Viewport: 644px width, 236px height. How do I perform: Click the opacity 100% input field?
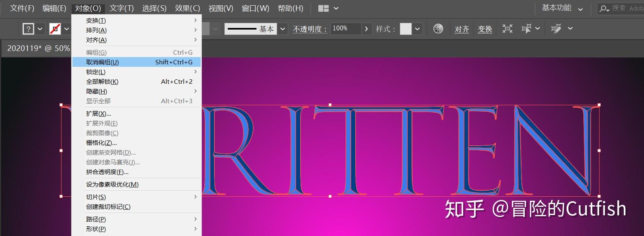click(x=345, y=29)
